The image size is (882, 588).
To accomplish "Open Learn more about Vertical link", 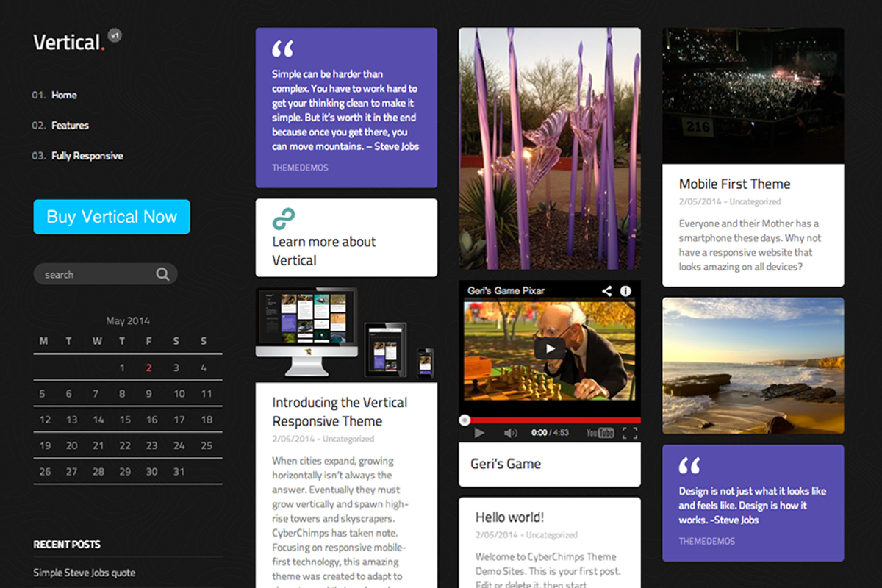I will 324,251.
